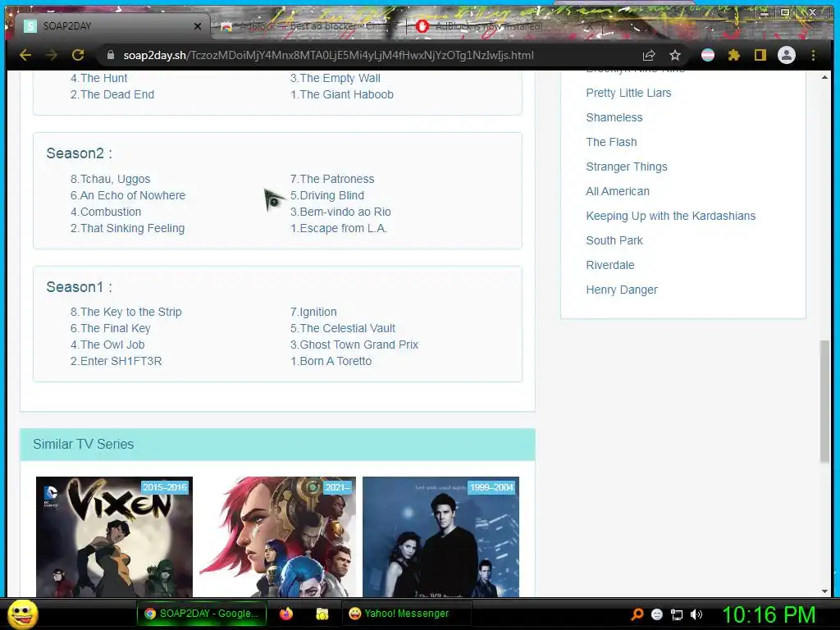Open episode 1 Escape from L.A.
The height and width of the screenshot is (630, 840).
pos(339,228)
